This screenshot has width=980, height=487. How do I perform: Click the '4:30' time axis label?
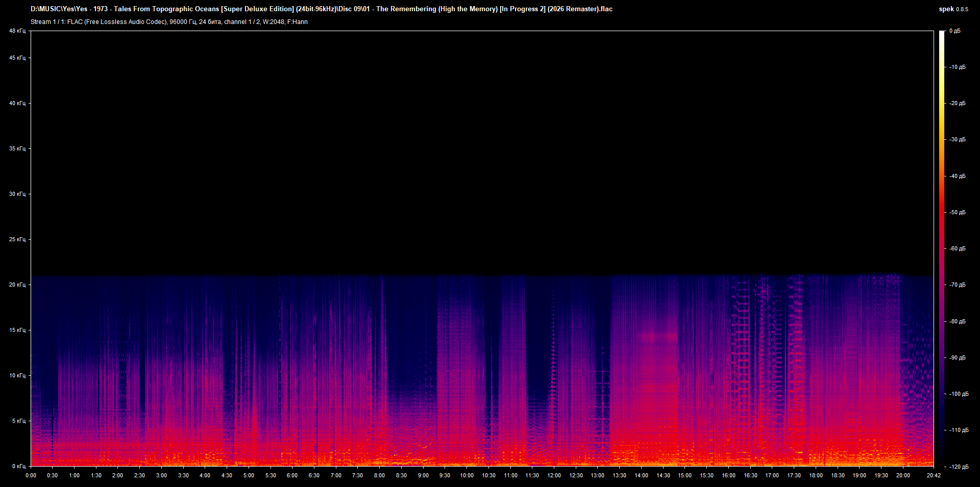coord(227,475)
